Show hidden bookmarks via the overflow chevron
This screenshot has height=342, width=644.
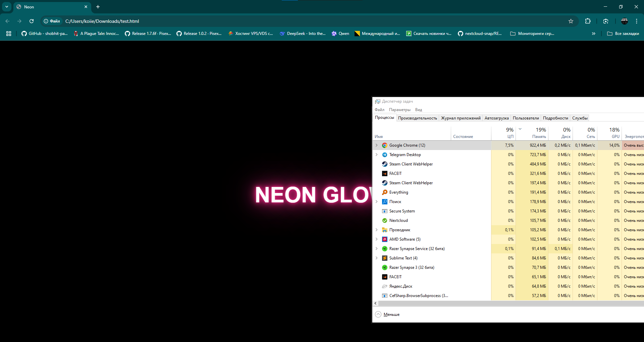593,34
